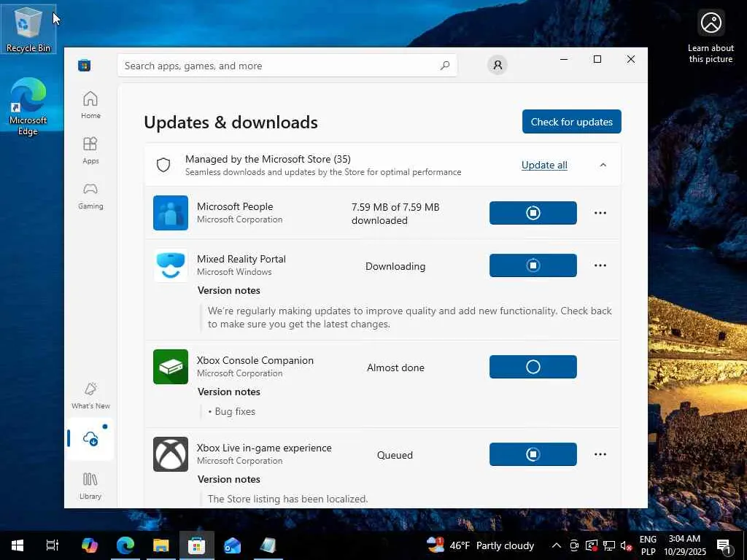This screenshot has height=560, width=747.
Task: Go to the Home section
Action: [x=90, y=105]
